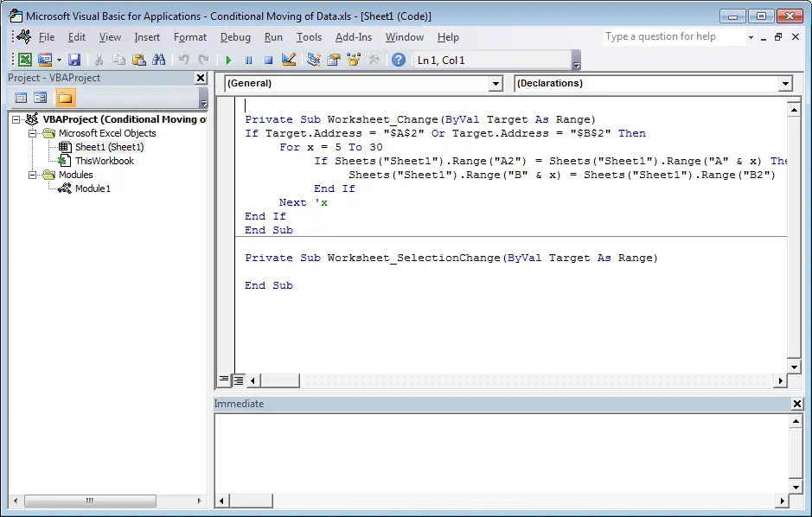This screenshot has width=812, height=517.
Task: Open the Properties Window toolbar icon
Action: click(x=334, y=60)
